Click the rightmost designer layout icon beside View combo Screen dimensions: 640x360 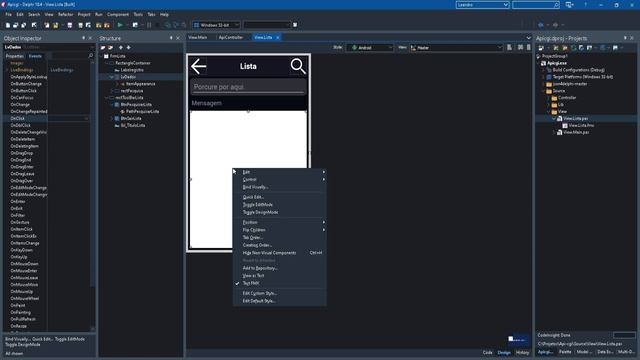tap(529, 47)
